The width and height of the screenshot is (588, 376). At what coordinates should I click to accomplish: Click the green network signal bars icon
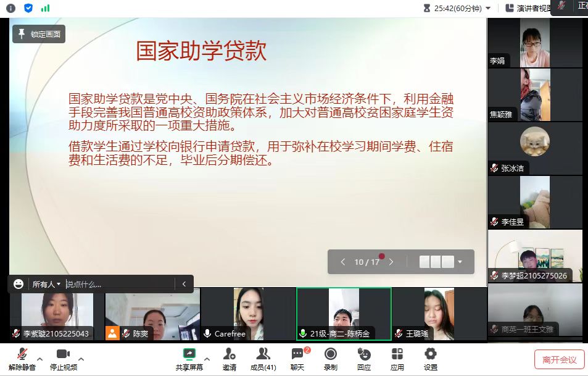[x=46, y=8]
